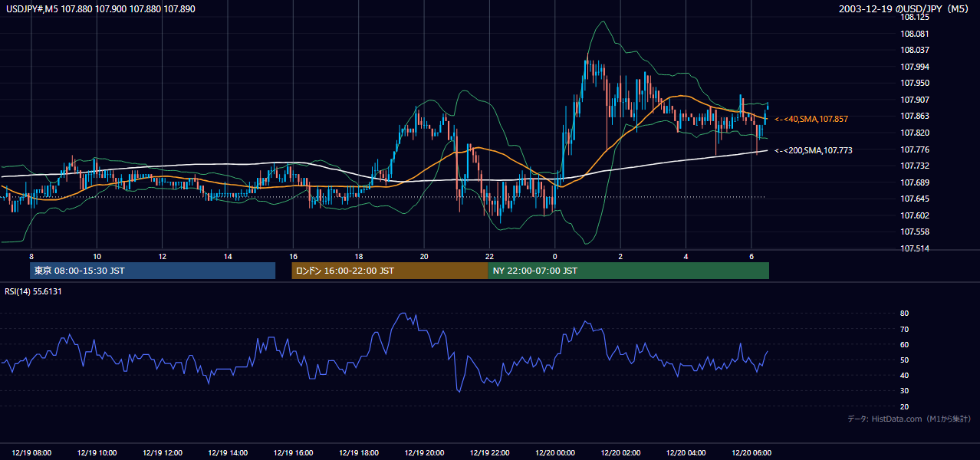980x460 pixels.
Task: Click price axis label 107.645
Action: coord(915,199)
